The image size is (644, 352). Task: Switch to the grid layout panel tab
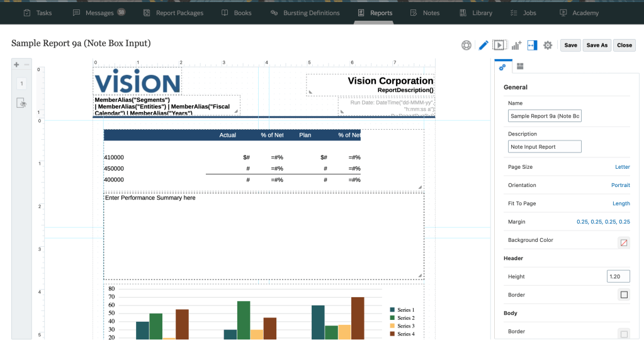[520, 66]
